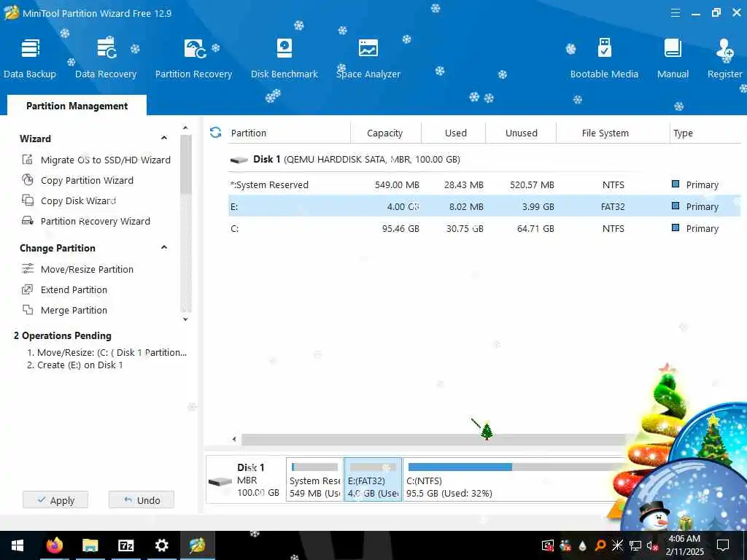Choose the Extend Partition link
The height and width of the screenshot is (560, 747).
(x=74, y=290)
